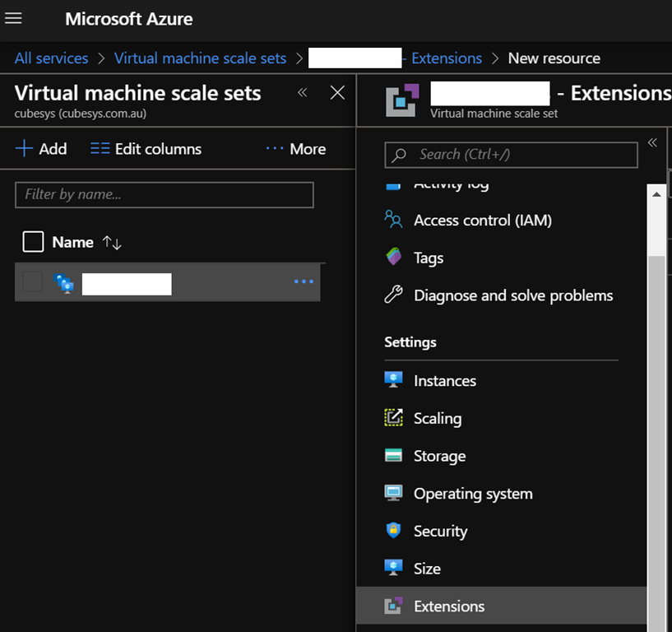Open the Scaling settings icon
This screenshot has height=632, width=672.
[x=393, y=418]
